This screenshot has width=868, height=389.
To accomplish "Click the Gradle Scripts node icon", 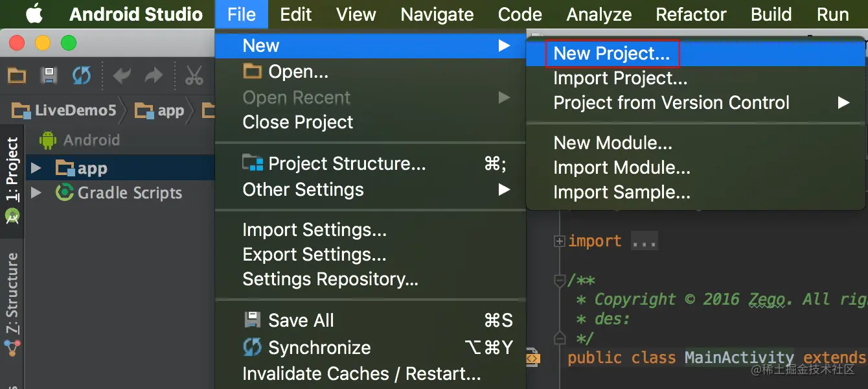I will point(64,193).
